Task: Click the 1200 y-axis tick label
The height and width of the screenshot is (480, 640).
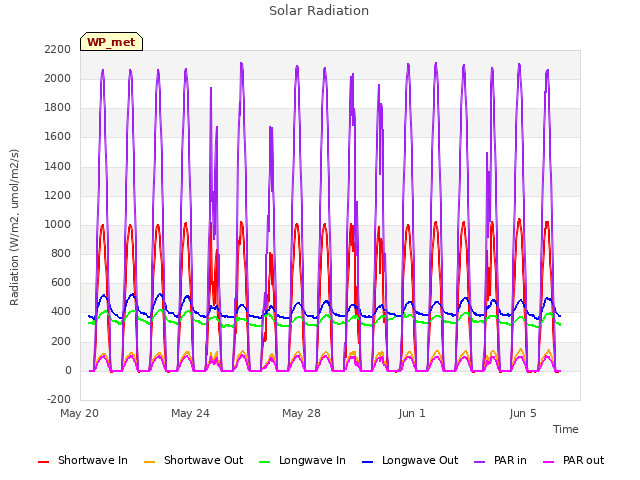Action: (x=58, y=196)
